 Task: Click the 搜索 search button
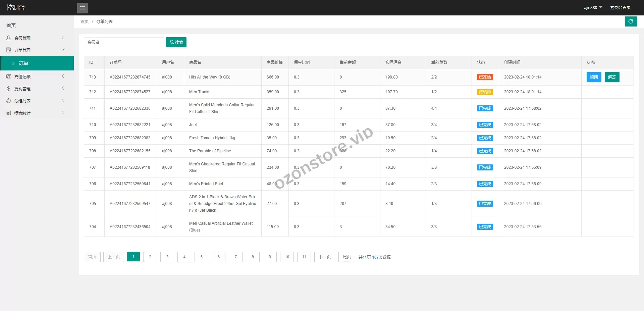[x=176, y=42]
